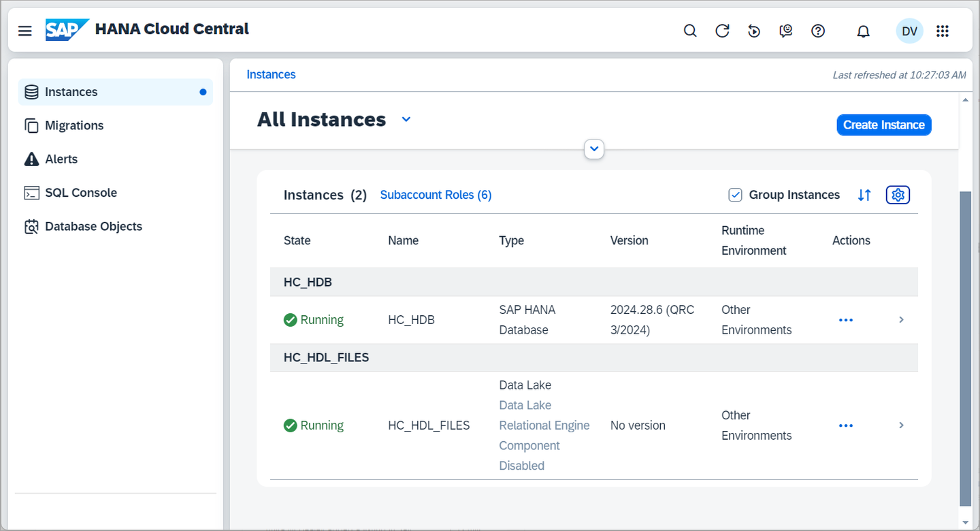Open details chevron for HC_HDB row

pos(901,319)
